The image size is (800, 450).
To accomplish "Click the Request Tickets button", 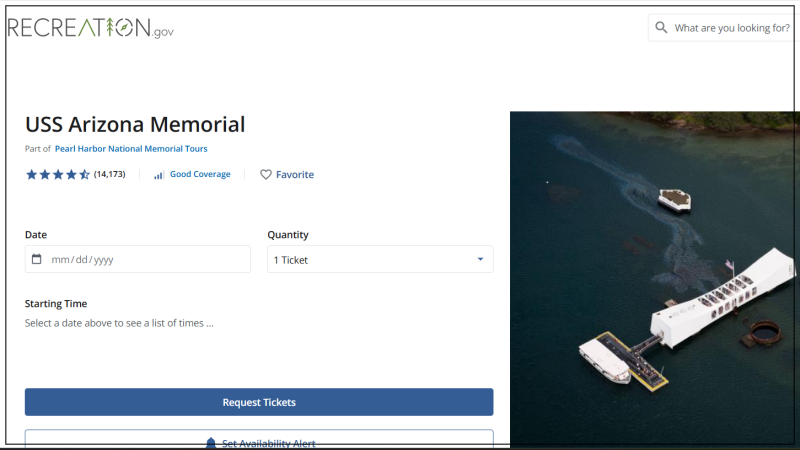I will point(259,402).
